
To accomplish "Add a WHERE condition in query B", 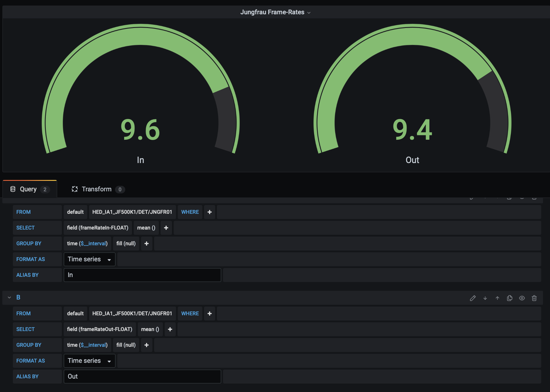I will 210,314.
